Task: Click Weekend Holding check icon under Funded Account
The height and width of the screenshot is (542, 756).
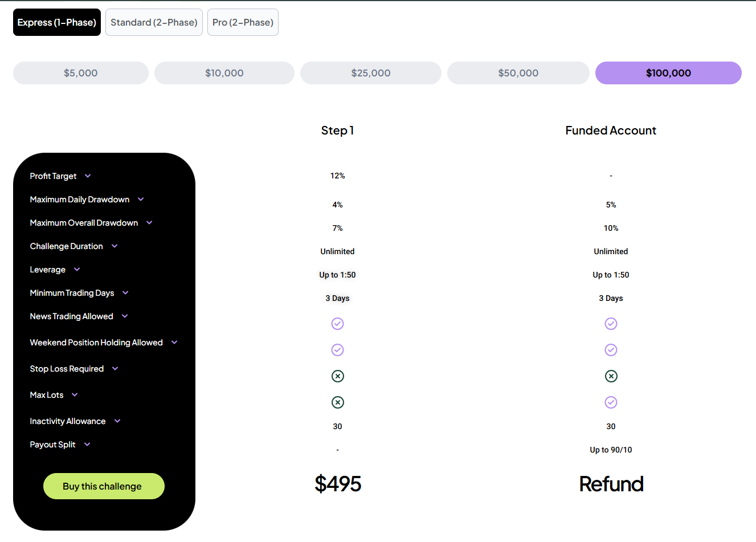Action: [611, 350]
